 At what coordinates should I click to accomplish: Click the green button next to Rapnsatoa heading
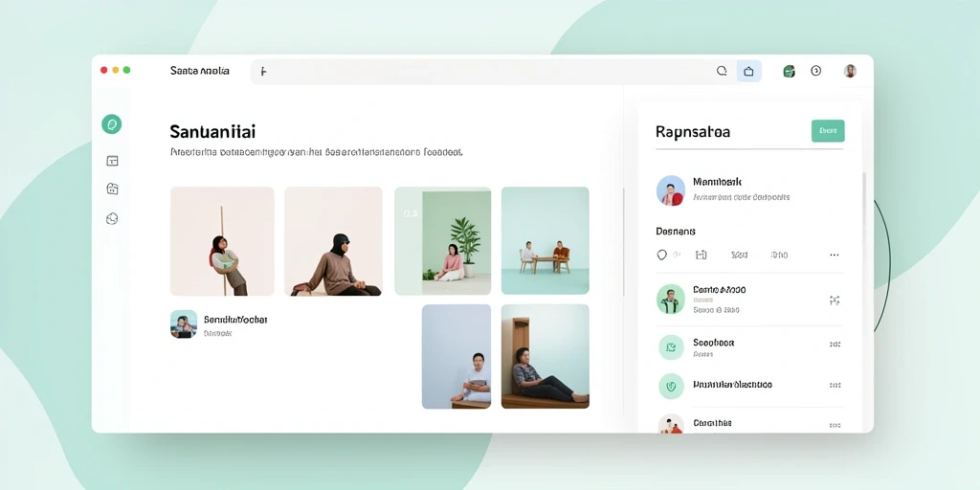[828, 130]
